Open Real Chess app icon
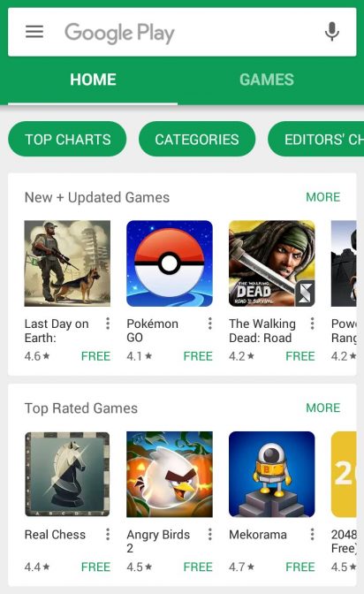This screenshot has height=594, width=364. 67,474
